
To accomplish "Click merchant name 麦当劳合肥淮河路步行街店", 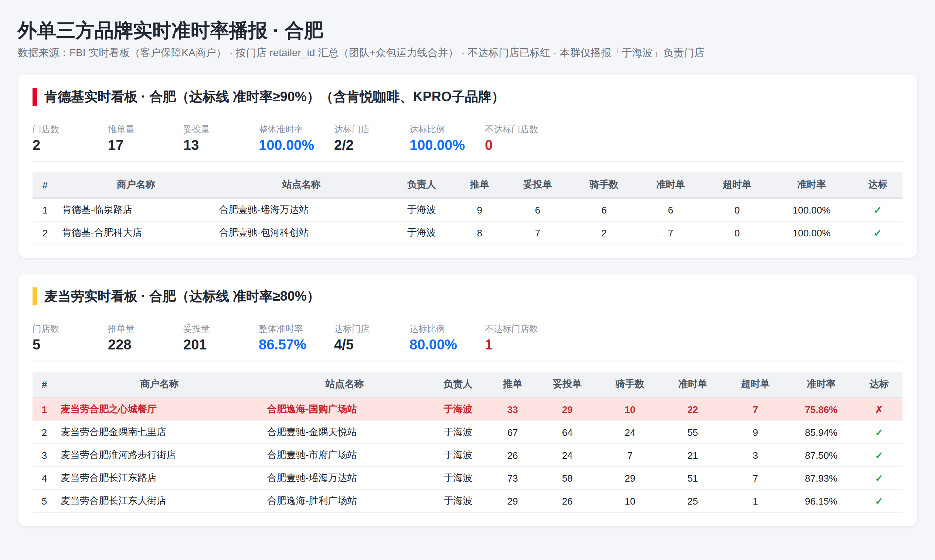I will point(118,455).
